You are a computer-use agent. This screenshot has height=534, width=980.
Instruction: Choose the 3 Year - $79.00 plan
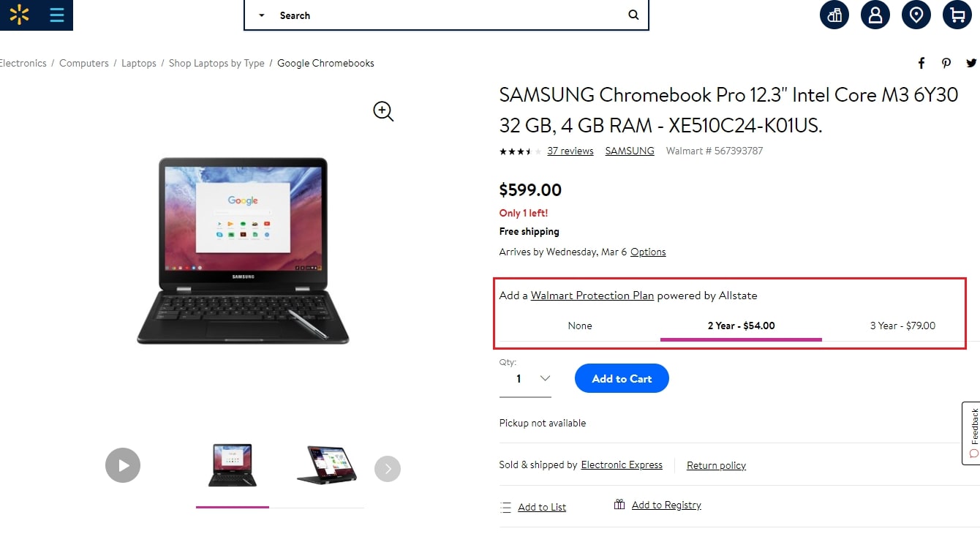coord(902,326)
